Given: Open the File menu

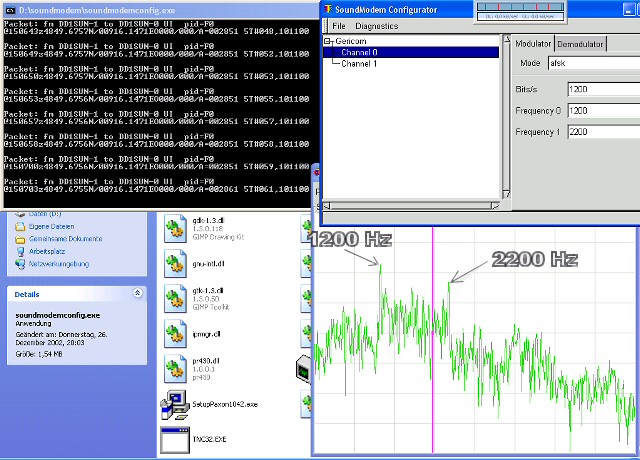Looking at the screenshot, I should tap(338, 25).
